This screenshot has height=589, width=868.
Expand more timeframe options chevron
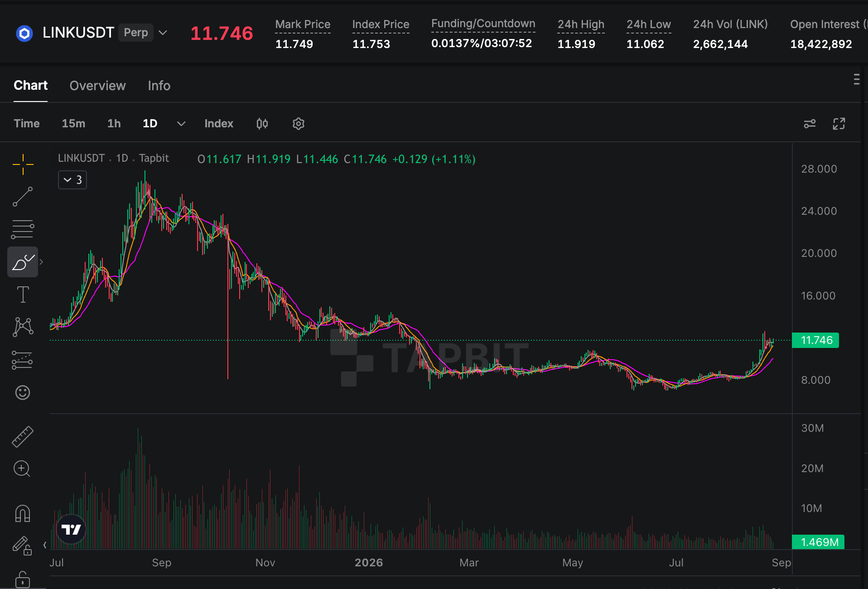pos(181,124)
